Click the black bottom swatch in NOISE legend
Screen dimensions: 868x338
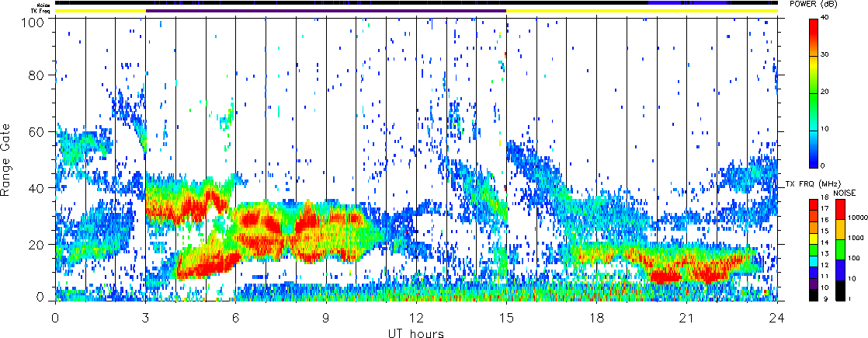(840, 290)
